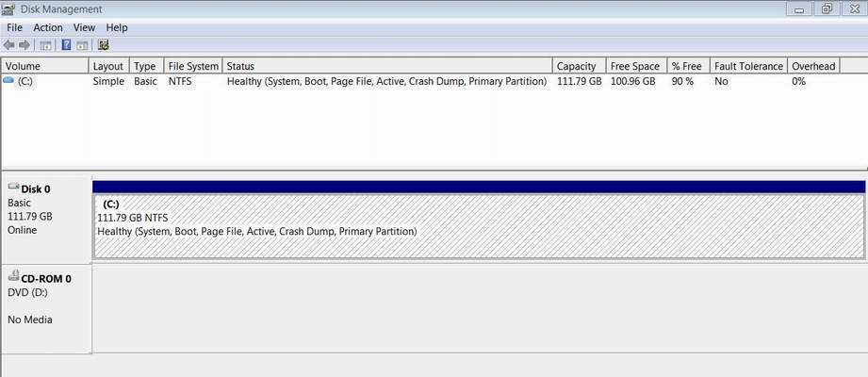Sort by the Volume column header
The image size is (868, 377).
point(45,66)
